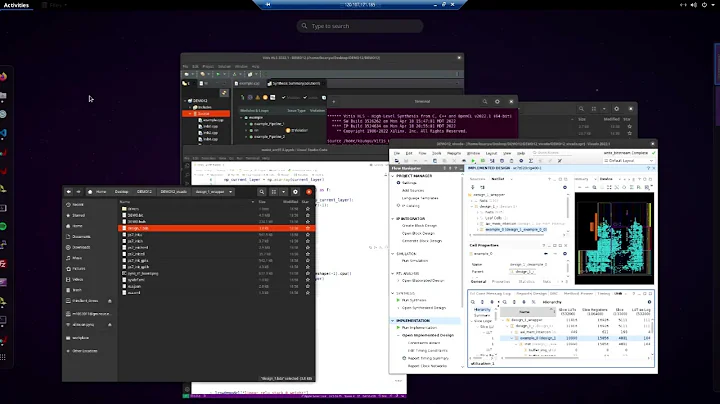Open search in Vivado utilization panel
This screenshot has height=404, width=720.
(472, 302)
